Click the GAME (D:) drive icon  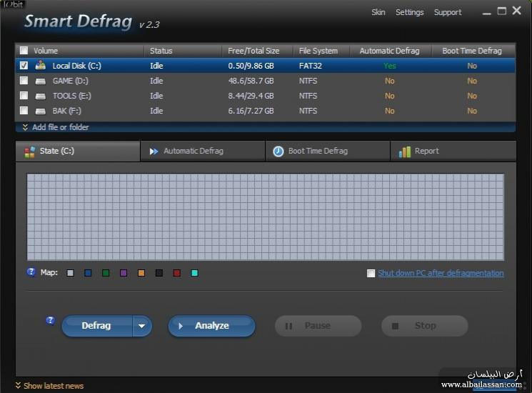pyautogui.click(x=41, y=81)
